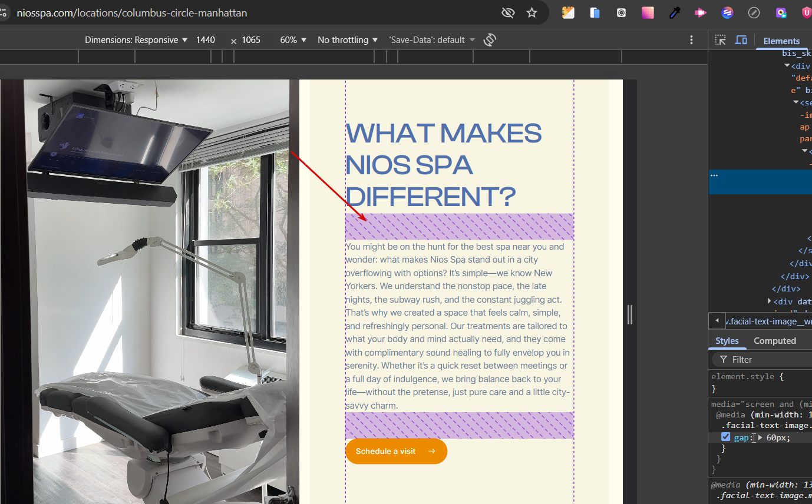Select the Elements tab in DevTools
Image resolution: width=812 pixels, height=504 pixels.
(x=781, y=41)
